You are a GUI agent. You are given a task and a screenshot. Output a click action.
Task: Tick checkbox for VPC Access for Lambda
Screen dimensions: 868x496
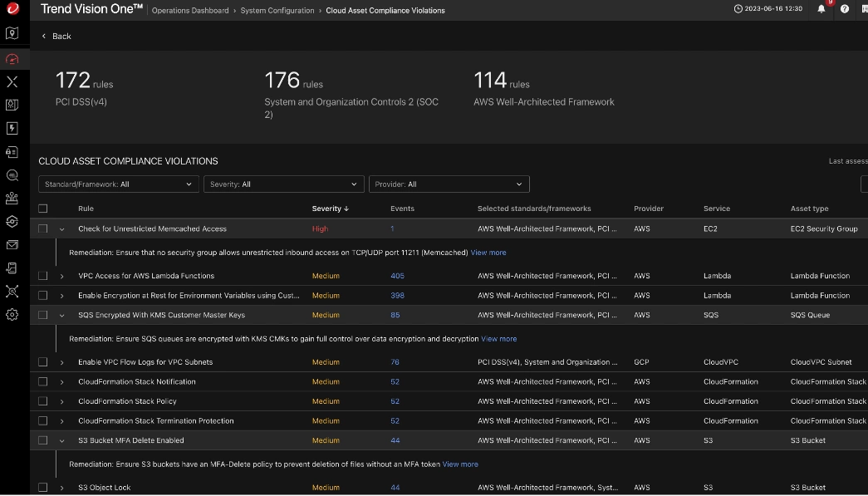(42, 276)
